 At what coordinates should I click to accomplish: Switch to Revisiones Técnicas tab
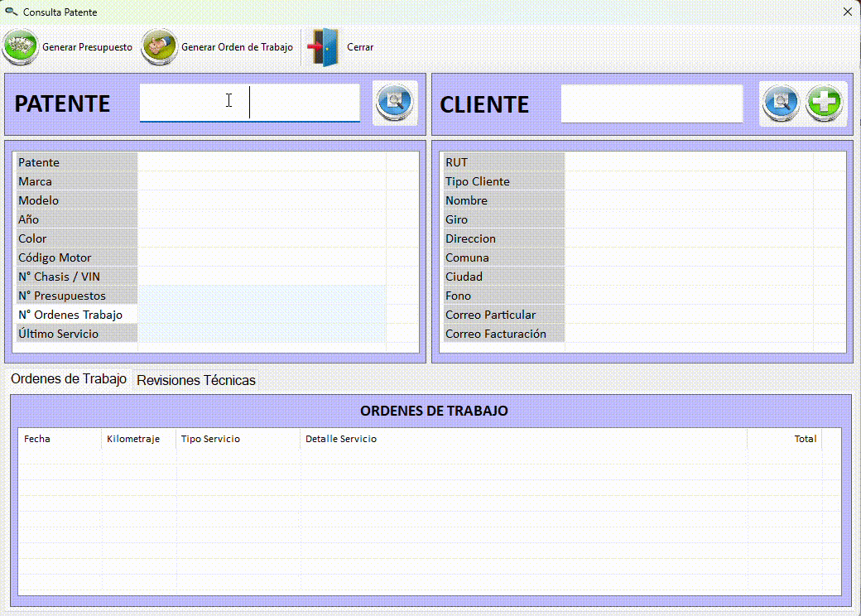(x=196, y=380)
